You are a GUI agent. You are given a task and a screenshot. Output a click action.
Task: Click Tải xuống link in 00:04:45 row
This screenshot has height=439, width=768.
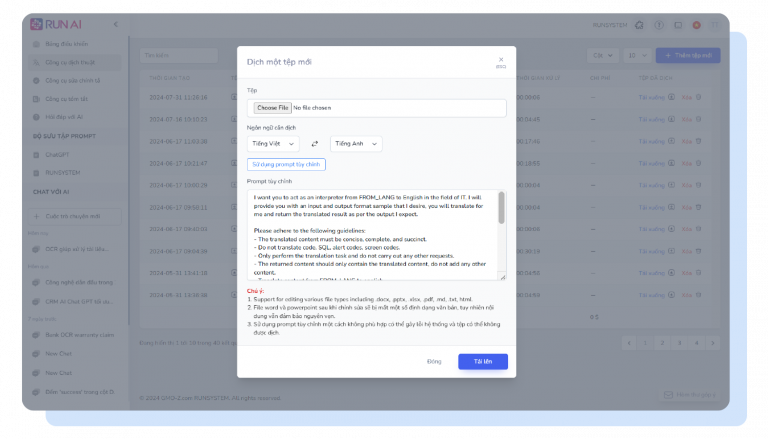click(651, 120)
